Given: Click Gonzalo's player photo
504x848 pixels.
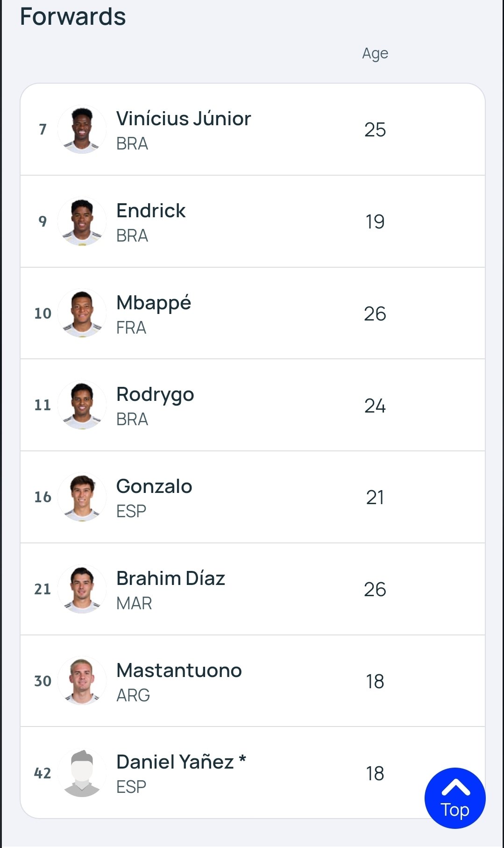Looking at the screenshot, I should point(82,497).
